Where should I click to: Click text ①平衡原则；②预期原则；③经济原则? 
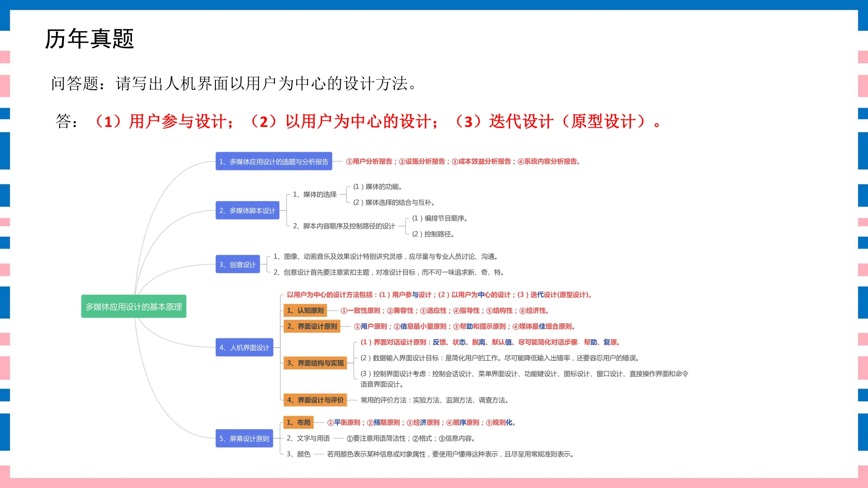pyautogui.click(x=421, y=422)
